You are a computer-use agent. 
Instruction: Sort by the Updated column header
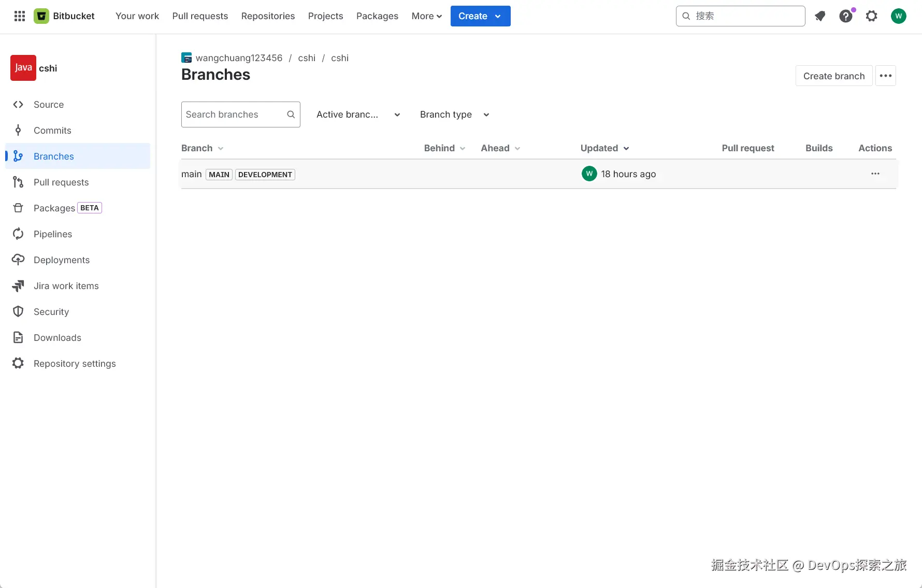point(605,148)
